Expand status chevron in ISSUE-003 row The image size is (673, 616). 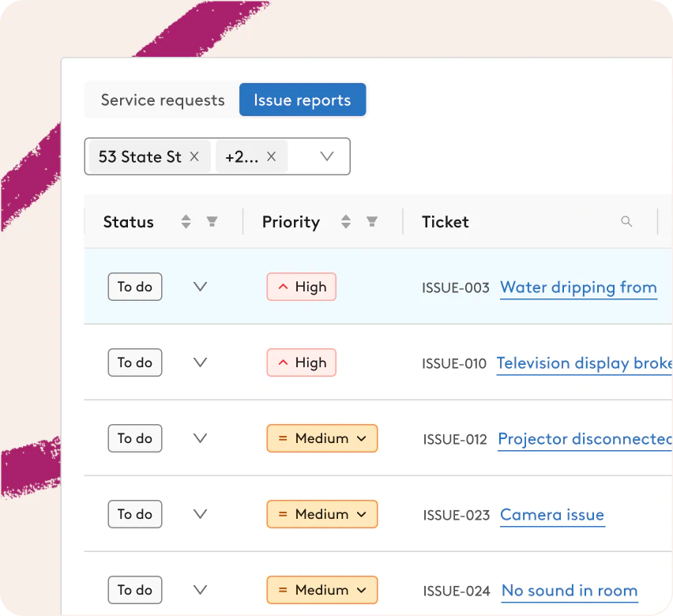[x=200, y=287]
